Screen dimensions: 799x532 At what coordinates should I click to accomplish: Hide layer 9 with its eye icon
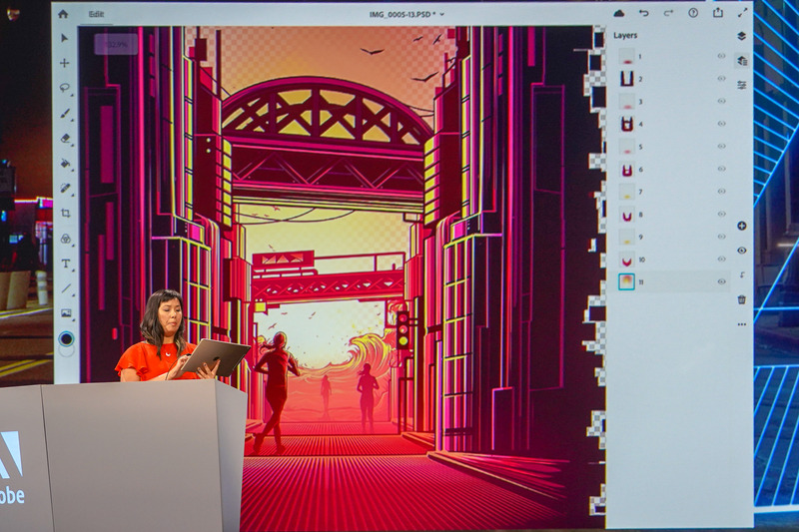721,237
